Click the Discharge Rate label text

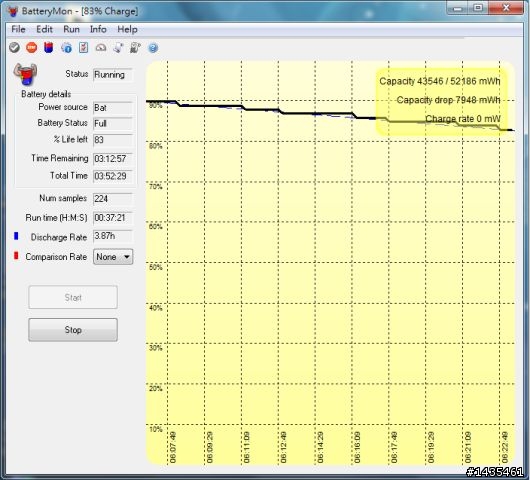point(59,237)
